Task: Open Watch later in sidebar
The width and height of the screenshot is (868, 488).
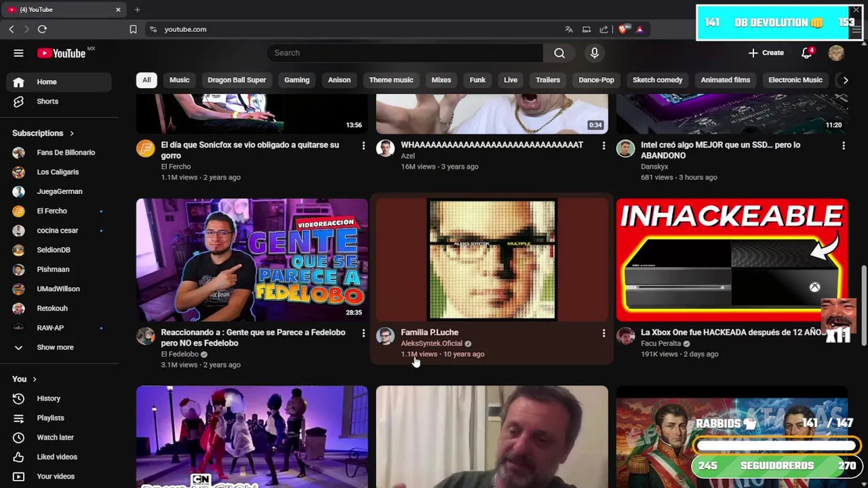Action: click(55, 438)
